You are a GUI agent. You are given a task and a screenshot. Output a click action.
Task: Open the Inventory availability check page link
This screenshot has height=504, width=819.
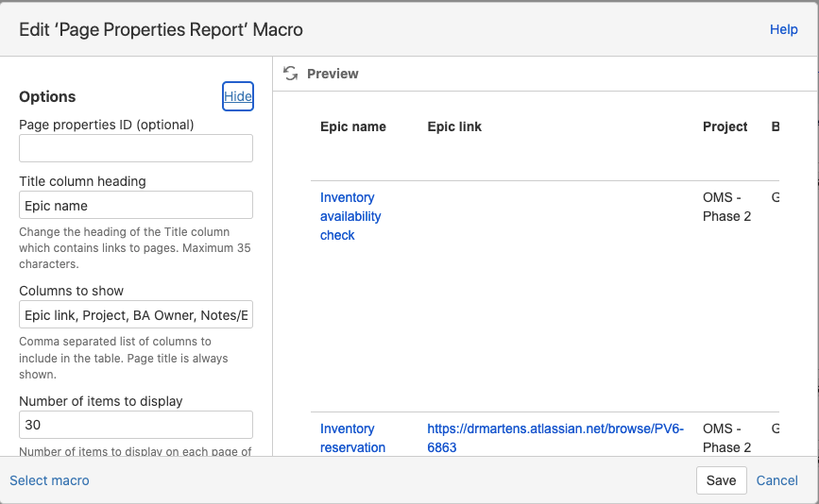coord(350,216)
